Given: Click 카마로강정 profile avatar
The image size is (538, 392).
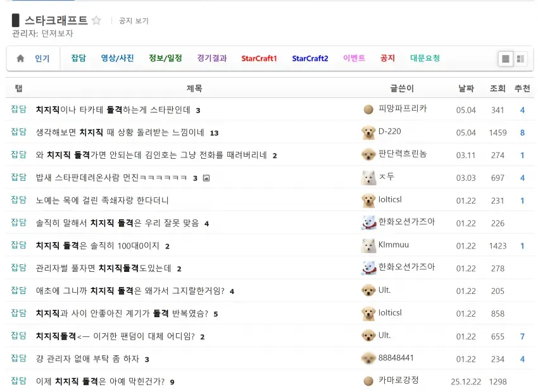Looking at the screenshot, I should [x=368, y=381].
